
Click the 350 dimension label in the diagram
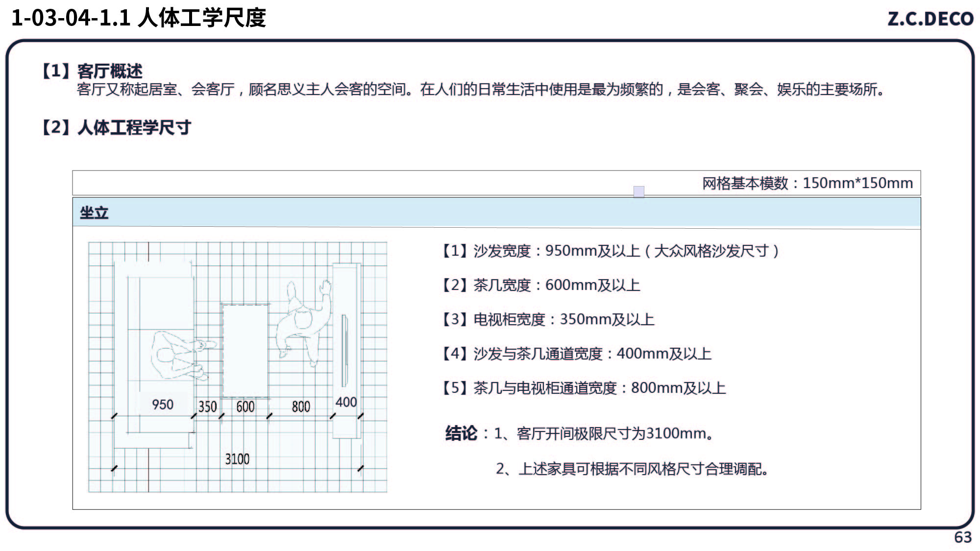pos(207,407)
